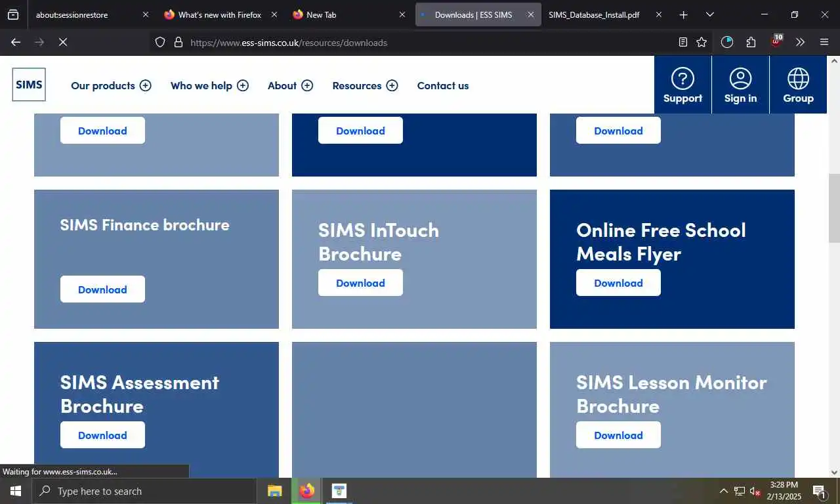The height and width of the screenshot is (504, 840).
Task: Expand the About menu
Action: tap(290, 85)
